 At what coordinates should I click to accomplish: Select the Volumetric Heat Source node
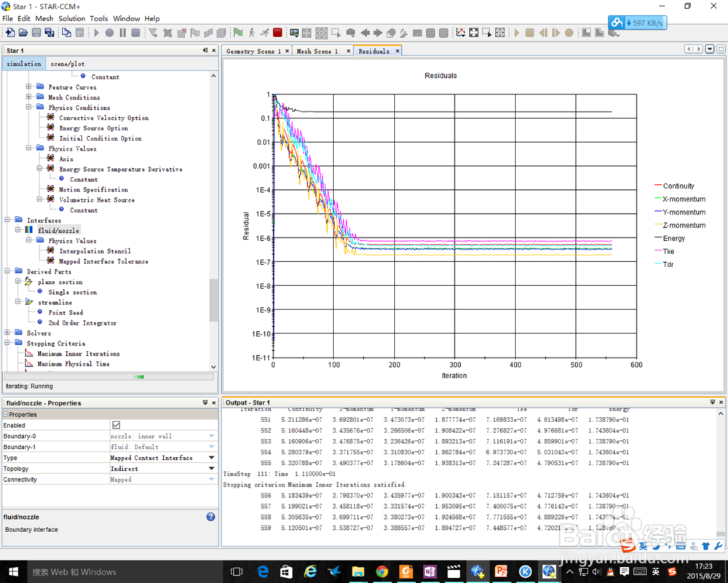(x=97, y=199)
